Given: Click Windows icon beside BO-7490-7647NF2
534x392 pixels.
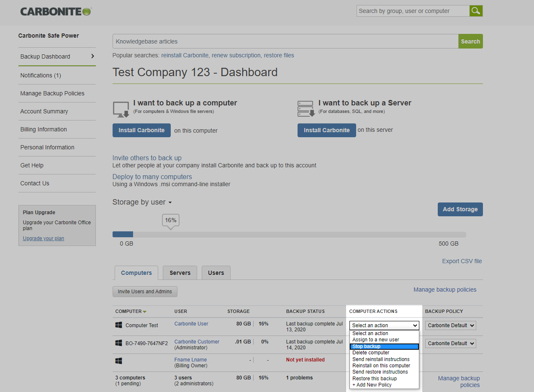Looking at the screenshot, I should pyautogui.click(x=119, y=343).
